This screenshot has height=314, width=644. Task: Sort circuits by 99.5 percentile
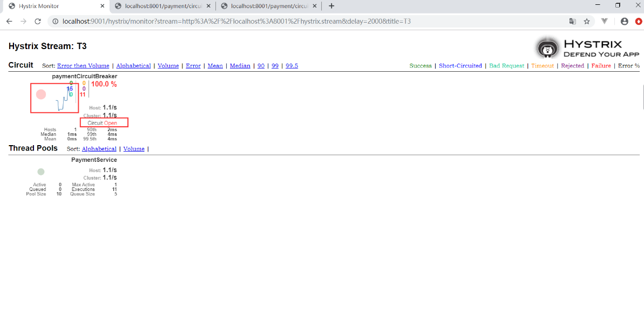coord(292,66)
